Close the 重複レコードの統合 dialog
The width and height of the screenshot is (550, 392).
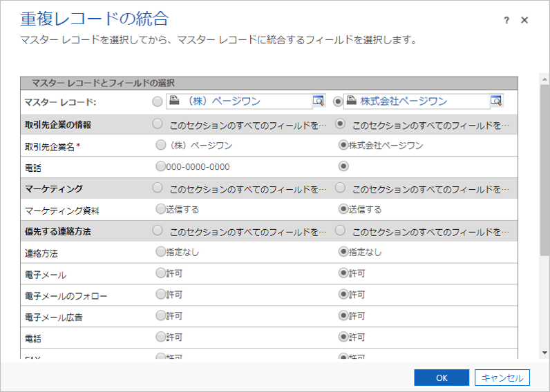[x=524, y=21]
